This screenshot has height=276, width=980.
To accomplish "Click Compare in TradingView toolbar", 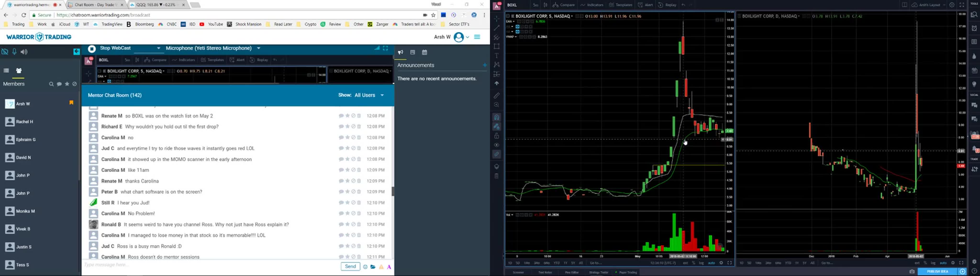I will tap(564, 5).
